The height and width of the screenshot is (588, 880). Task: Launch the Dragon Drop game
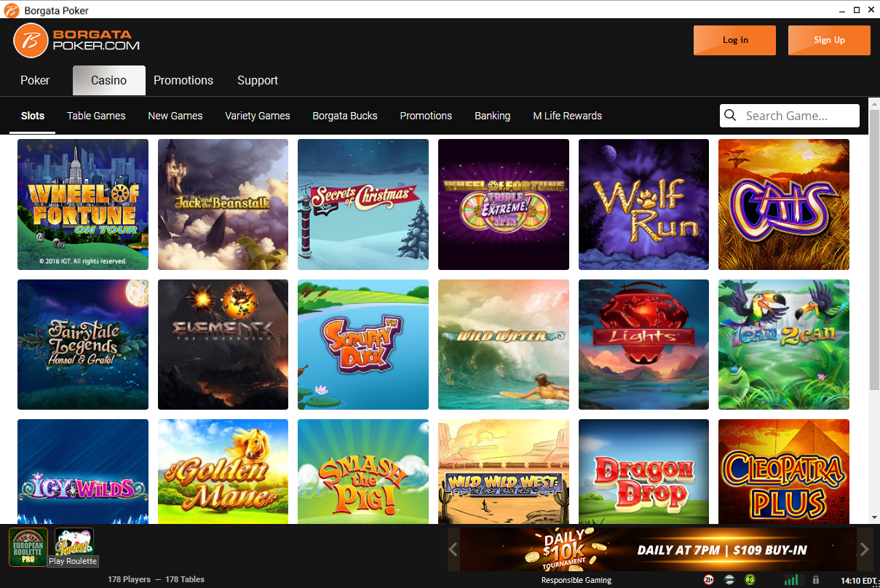pos(643,471)
